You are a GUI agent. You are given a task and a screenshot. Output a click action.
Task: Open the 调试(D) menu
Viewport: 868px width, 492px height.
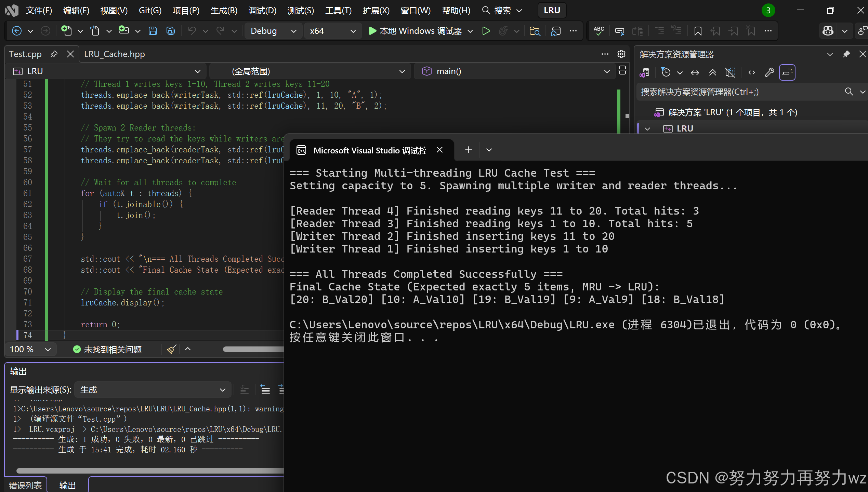pos(262,10)
